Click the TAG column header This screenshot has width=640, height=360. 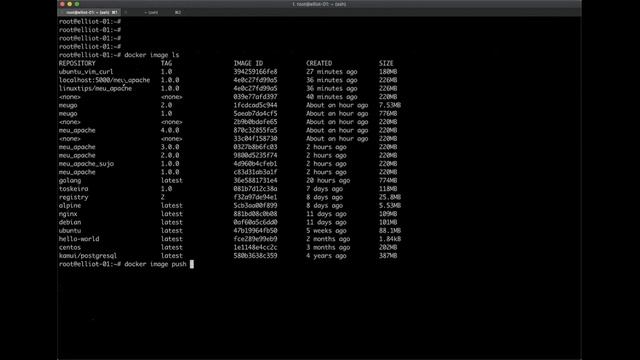click(x=166, y=63)
